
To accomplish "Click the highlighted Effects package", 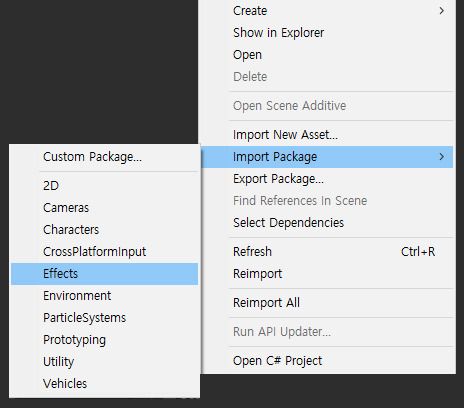I will (x=104, y=274).
